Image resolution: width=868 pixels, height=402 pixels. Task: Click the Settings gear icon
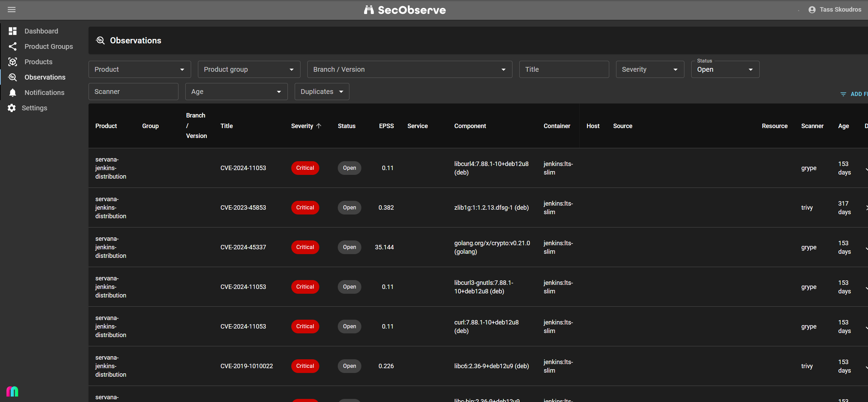pos(12,108)
